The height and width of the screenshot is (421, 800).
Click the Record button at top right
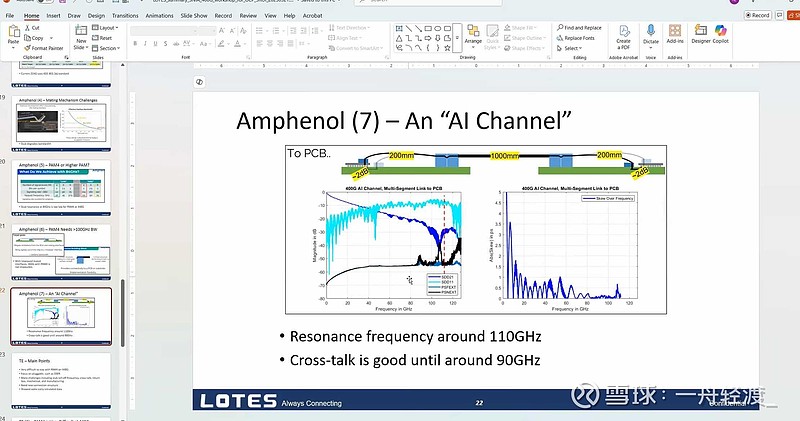(757, 15)
